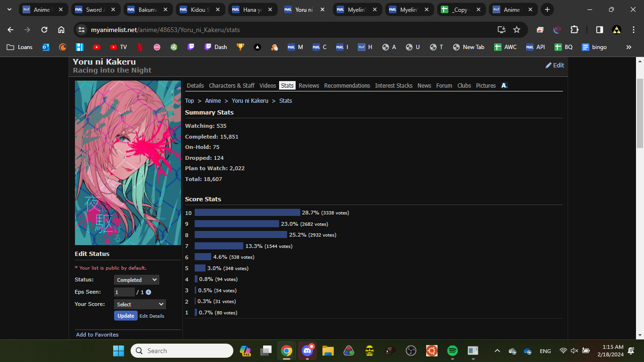Click the Yoru ni Kakeru breadcrumb link
The height and width of the screenshot is (362, 644).
pyautogui.click(x=250, y=101)
